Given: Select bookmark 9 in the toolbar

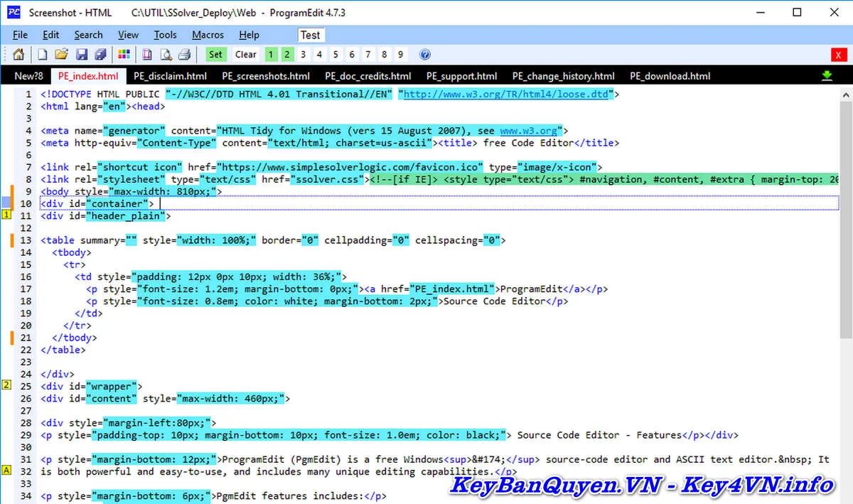Looking at the screenshot, I should click(401, 55).
